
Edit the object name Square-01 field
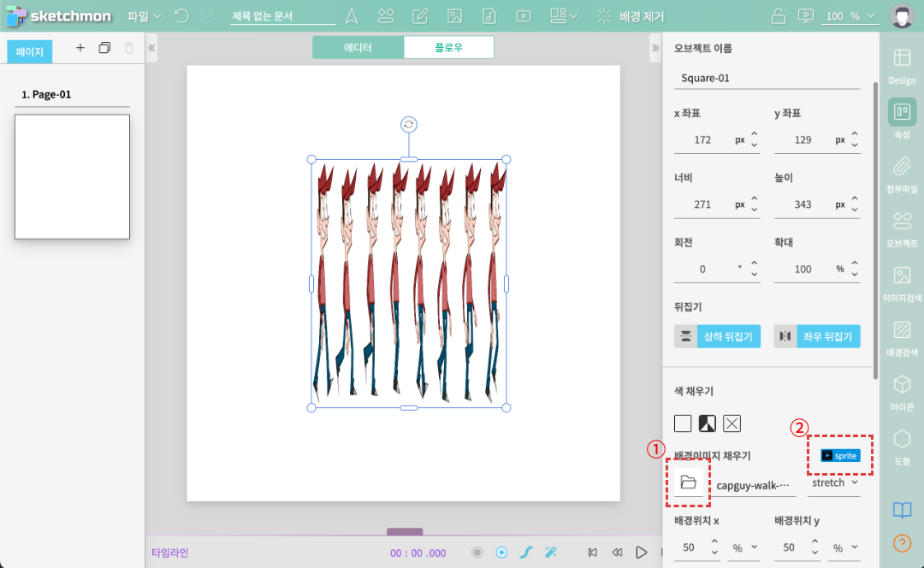767,78
